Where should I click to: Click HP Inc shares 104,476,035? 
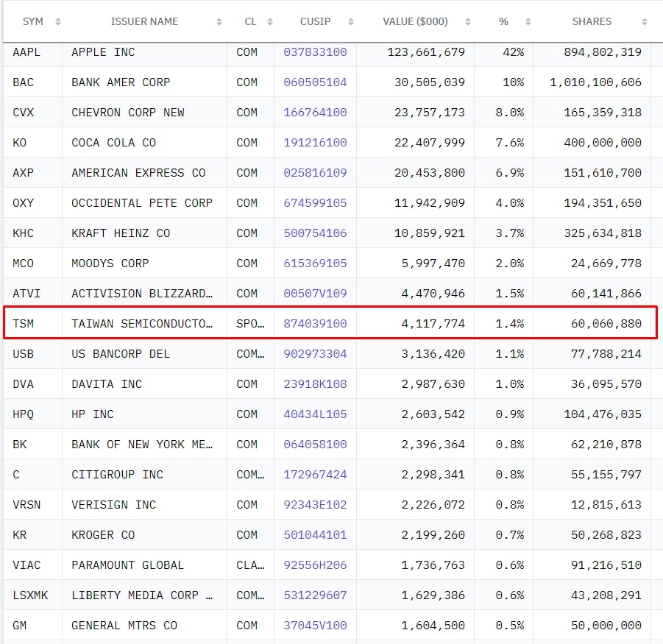coord(603,414)
